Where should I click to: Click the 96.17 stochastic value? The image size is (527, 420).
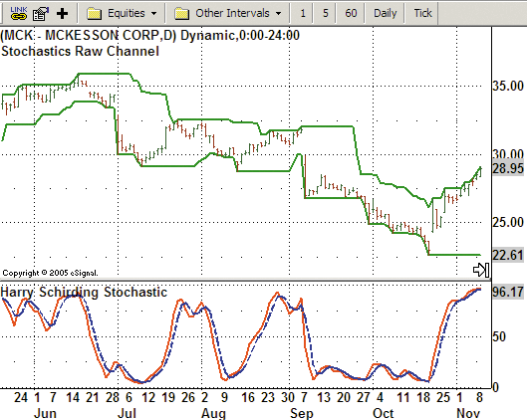click(x=508, y=292)
